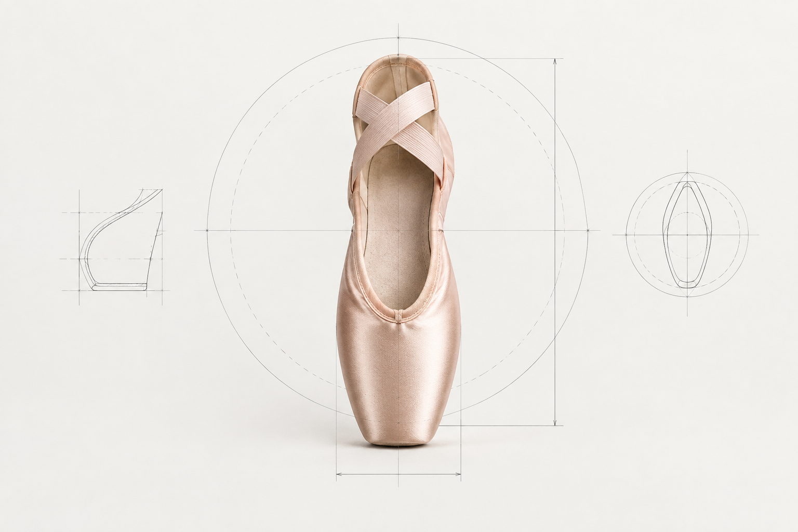Click the satin pointe shoe
The height and width of the screenshot is (532, 798).
tap(398, 250)
